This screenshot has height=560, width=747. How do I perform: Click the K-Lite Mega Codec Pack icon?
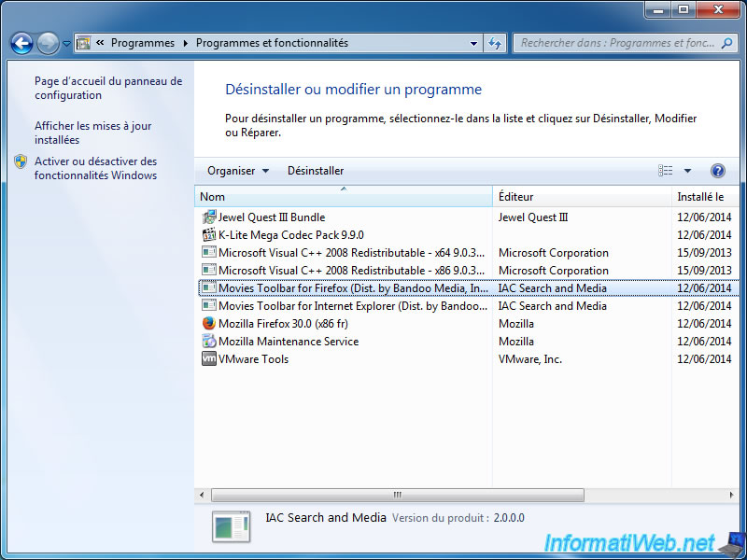coord(208,235)
